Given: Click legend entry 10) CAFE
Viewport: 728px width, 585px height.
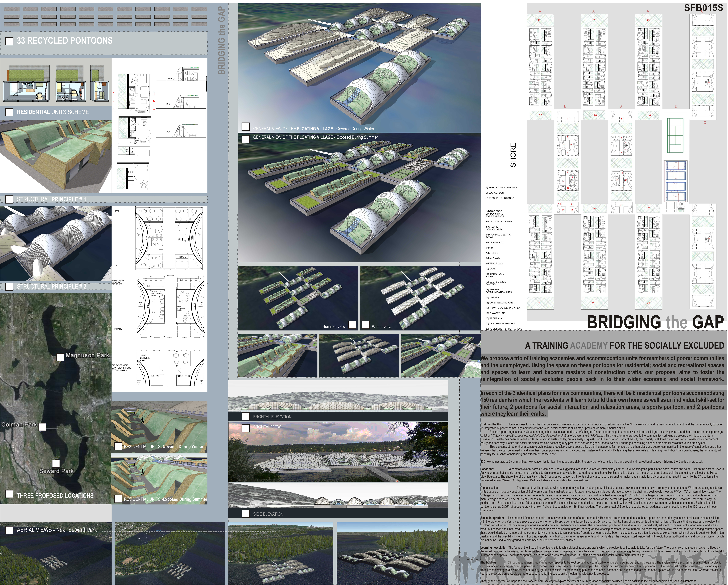Looking at the screenshot, I should coord(491,269).
